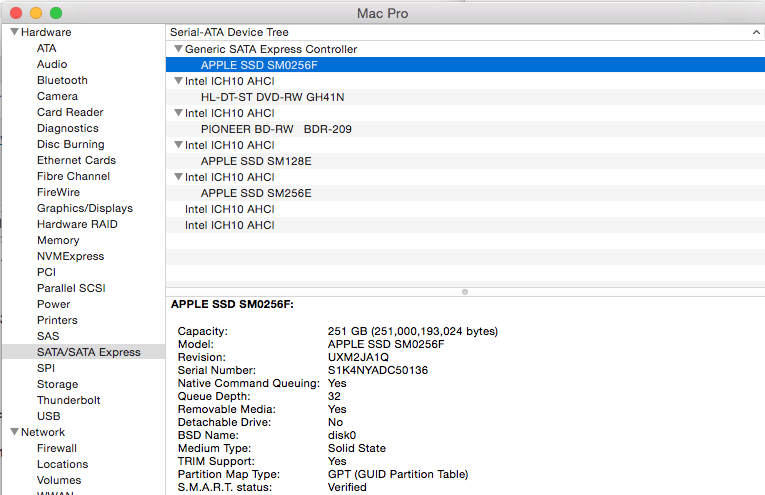This screenshot has width=765, height=495.
Task: Click BSD Name value disk0
Action: (342, 435)
